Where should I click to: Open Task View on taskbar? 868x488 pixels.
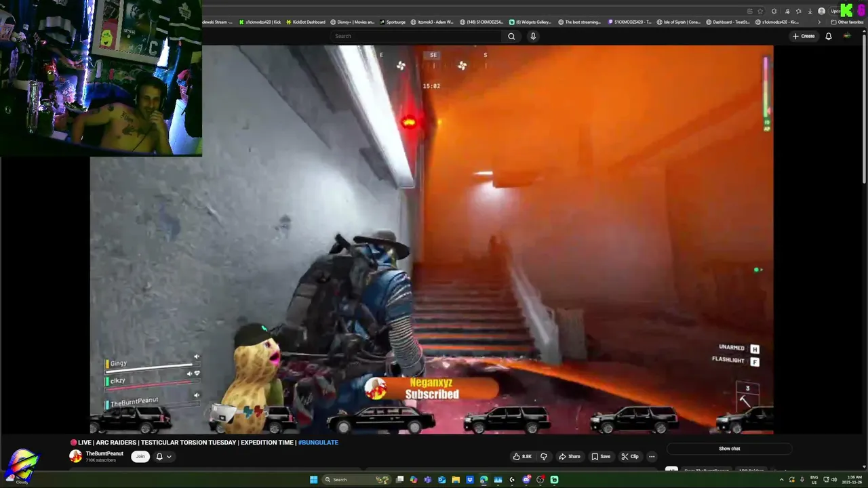coord(399,480)
